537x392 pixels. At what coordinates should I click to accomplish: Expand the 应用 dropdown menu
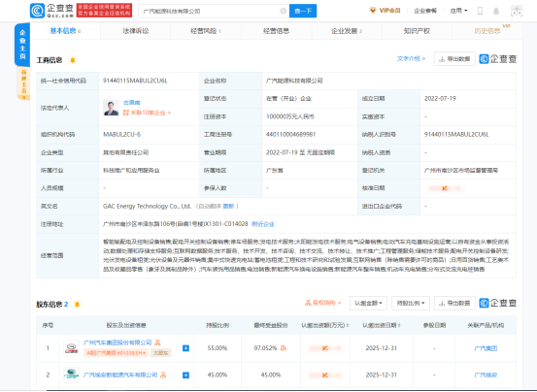[x=458, y=11]
